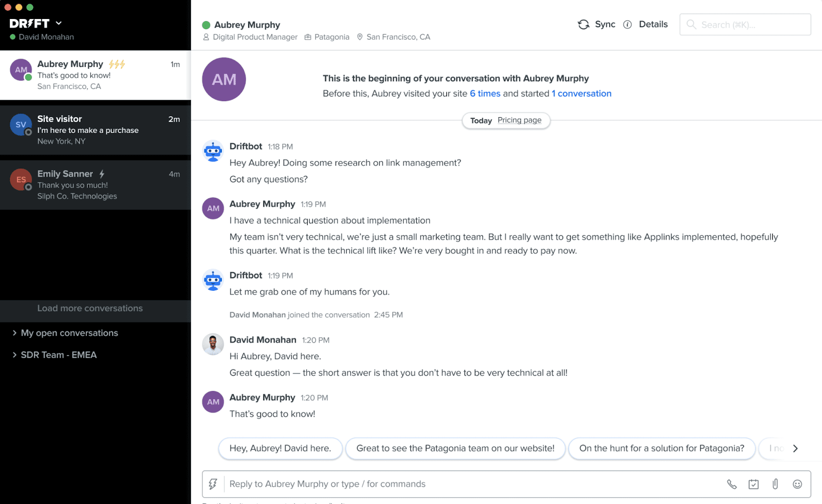Viewport: 822px width, 504px height.
Task: Click inside the reply input field
Action: tap(360, 483)
